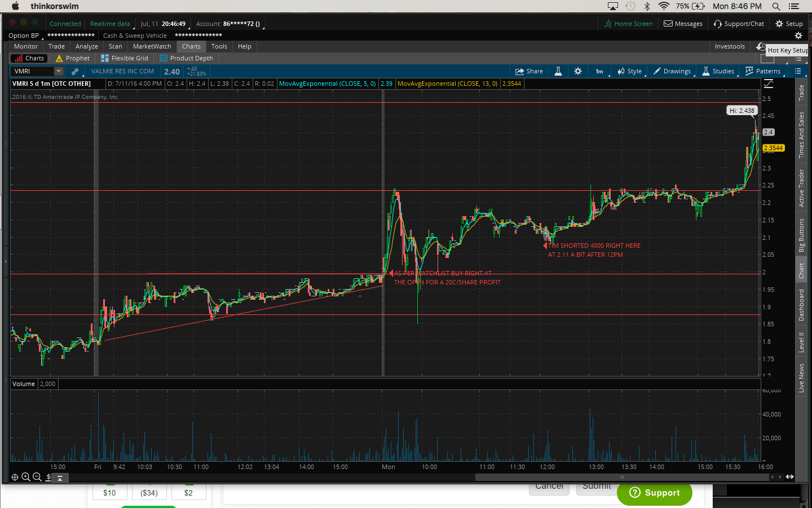Expand the VMRI symbol dropdown arrow
Screen dimensions: 812x508
[x=59, y=71]
